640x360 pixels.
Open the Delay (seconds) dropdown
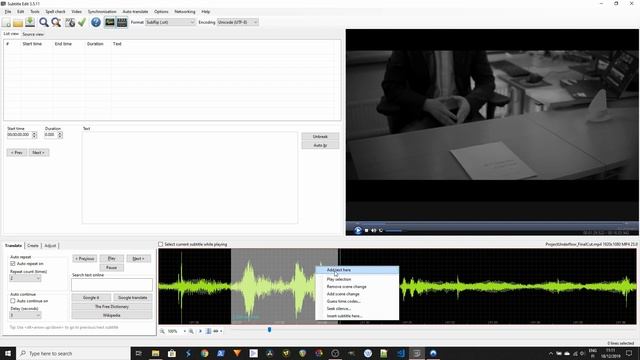point(25,315)
